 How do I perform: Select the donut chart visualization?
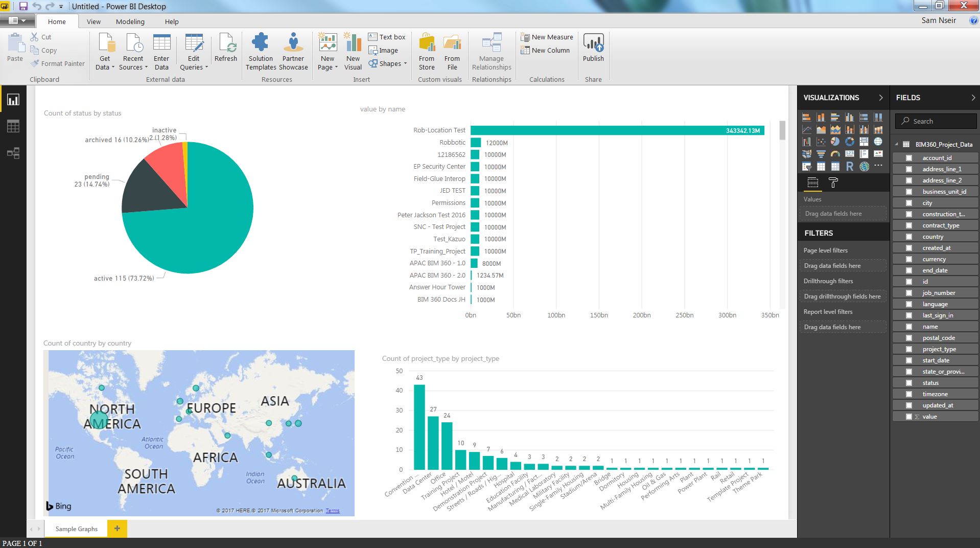click(849, 142)
